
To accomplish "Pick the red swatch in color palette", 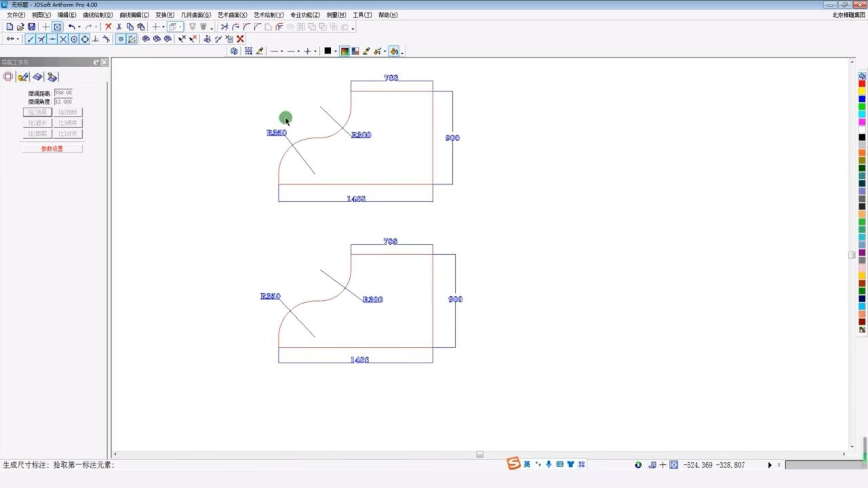I will (x=862, y=83).
